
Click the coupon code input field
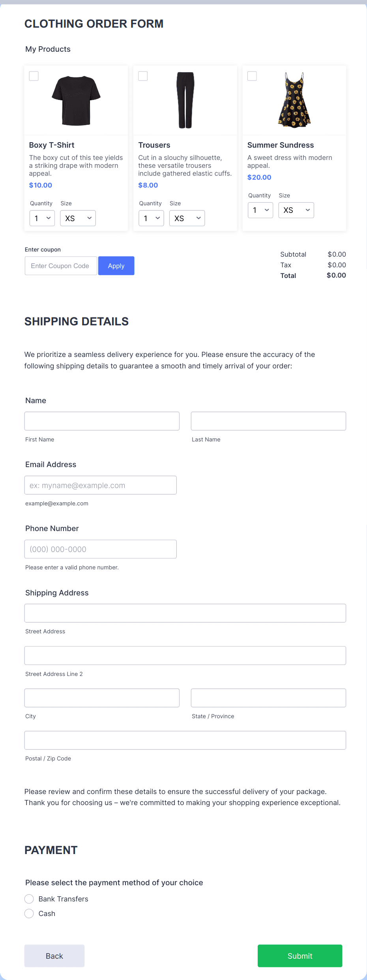[x=60, y=266]
